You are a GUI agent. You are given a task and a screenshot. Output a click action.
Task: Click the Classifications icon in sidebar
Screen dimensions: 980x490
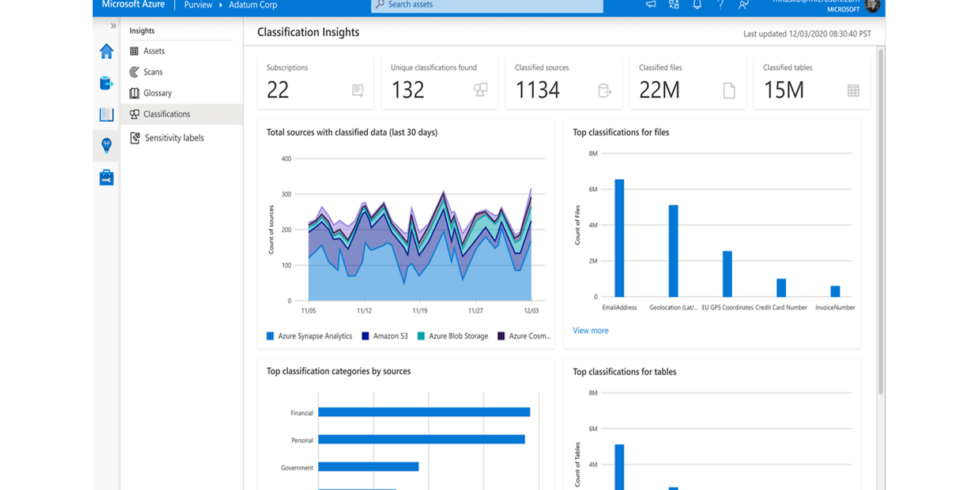(134, 114)
